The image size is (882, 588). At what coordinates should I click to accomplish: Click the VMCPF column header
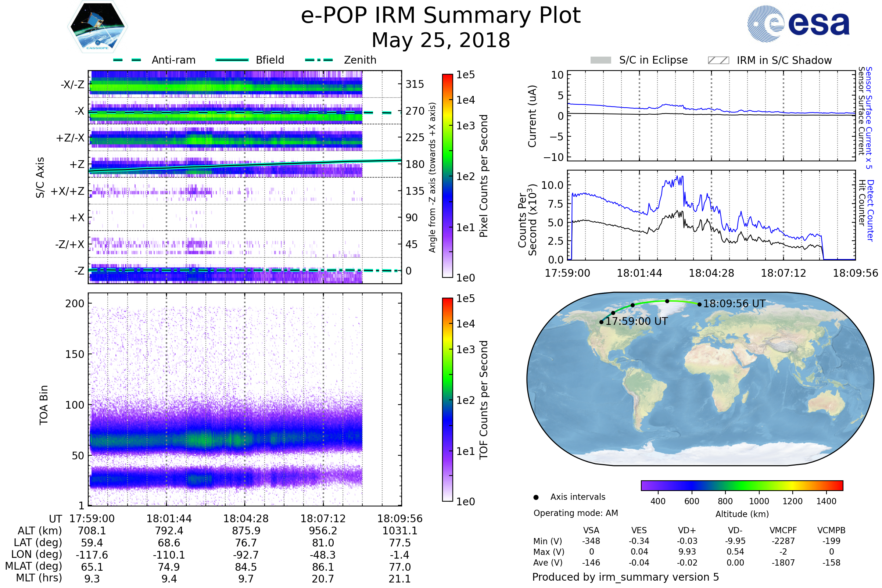[783, 531]
